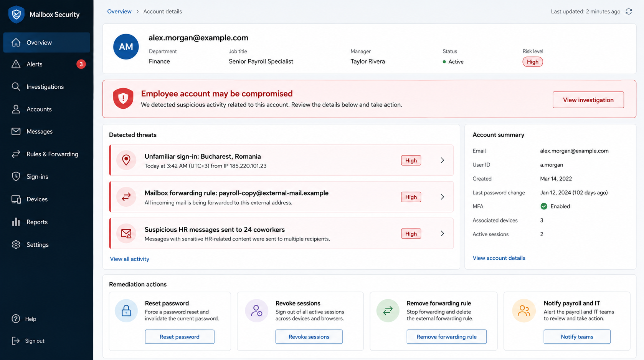Click the Investigations magnifier icon
Viewport: 644px width, 360px height.
click(x=16, y=86)
